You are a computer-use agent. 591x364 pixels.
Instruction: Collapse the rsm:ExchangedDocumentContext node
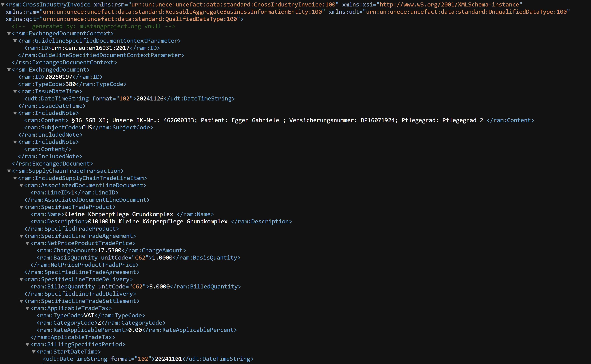pyautogui.click(x=9, y=34)
